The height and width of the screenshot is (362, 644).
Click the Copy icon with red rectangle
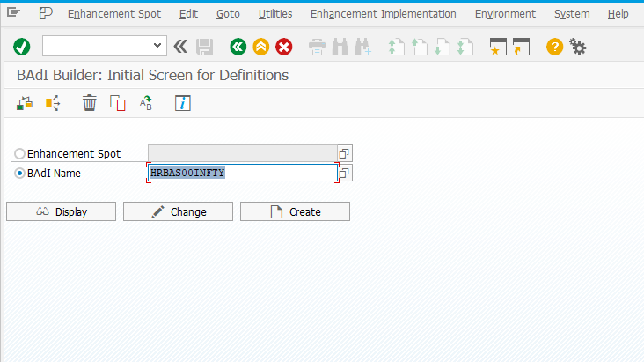[118, 103]
